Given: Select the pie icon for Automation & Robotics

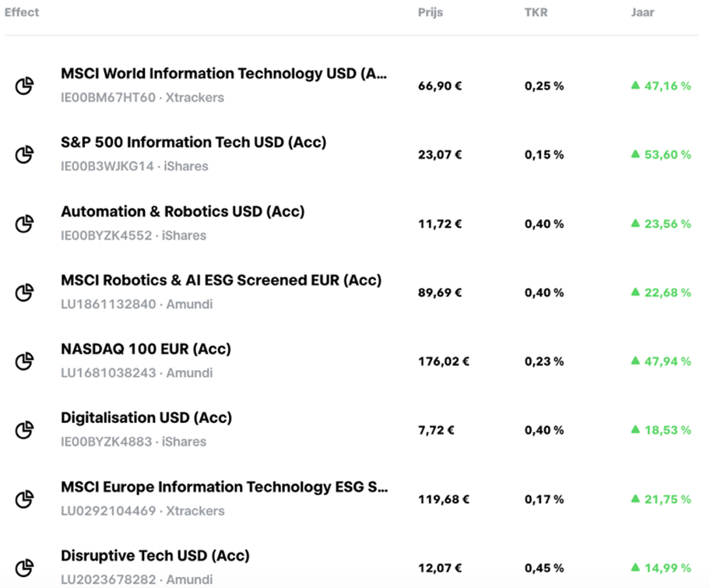Looking at the screenshot, I should [25, 223].
